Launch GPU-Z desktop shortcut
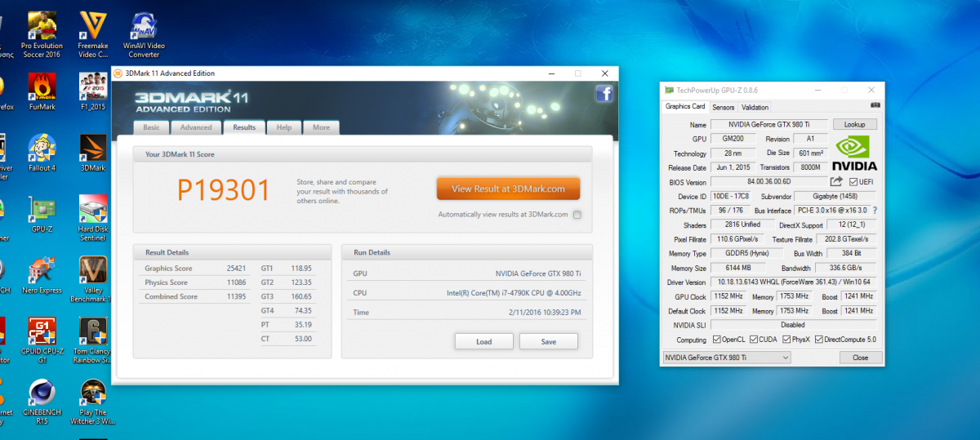Image resolution: width=980 pixels, height=440 pixels. pos(42,216)
